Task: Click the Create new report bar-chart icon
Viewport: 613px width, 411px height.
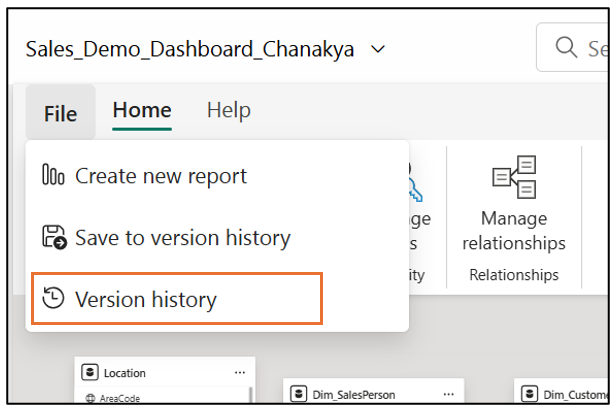Action: [x=53, y=174]
